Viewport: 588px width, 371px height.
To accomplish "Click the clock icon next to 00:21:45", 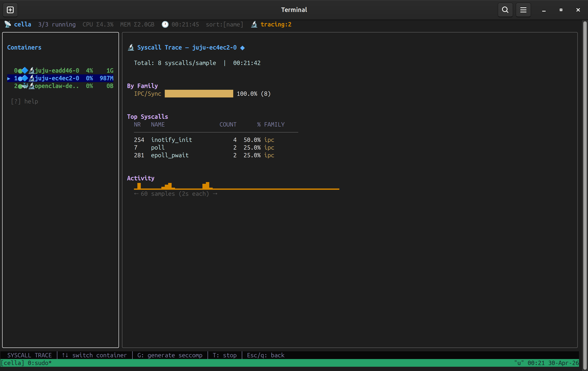I will [165, 24].
